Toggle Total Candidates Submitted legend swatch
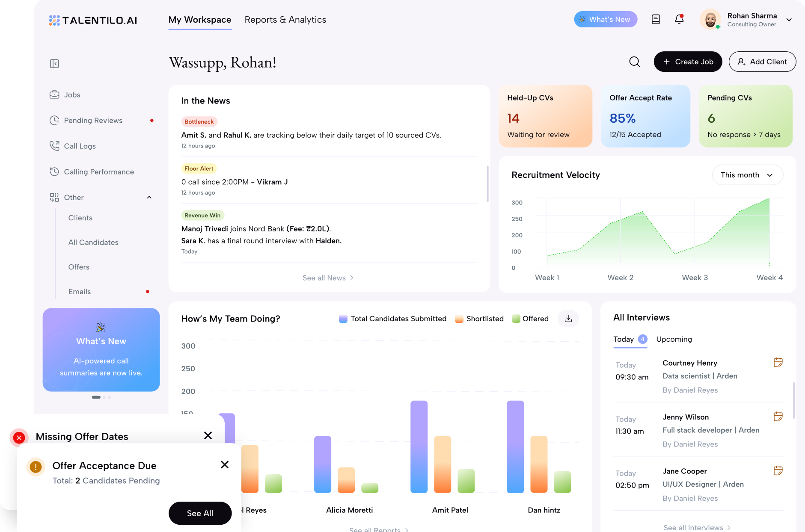 click(x=343, y=319)
